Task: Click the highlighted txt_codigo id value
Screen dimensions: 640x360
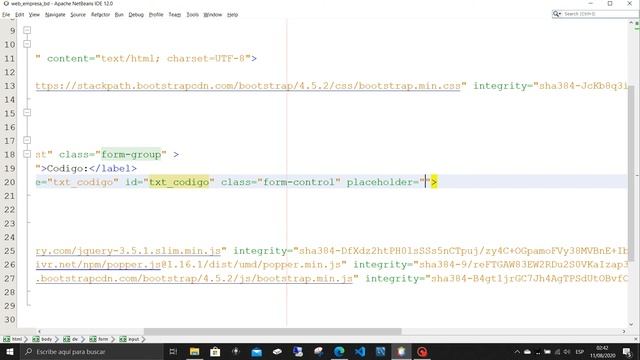Action: coord(179,182)
